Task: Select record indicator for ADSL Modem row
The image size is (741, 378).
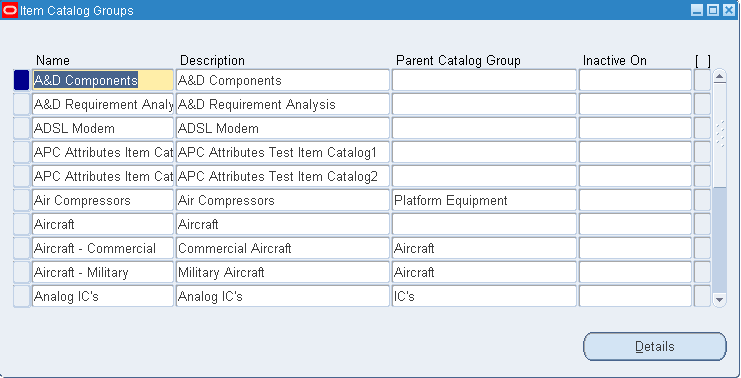Action: [21, 129]
